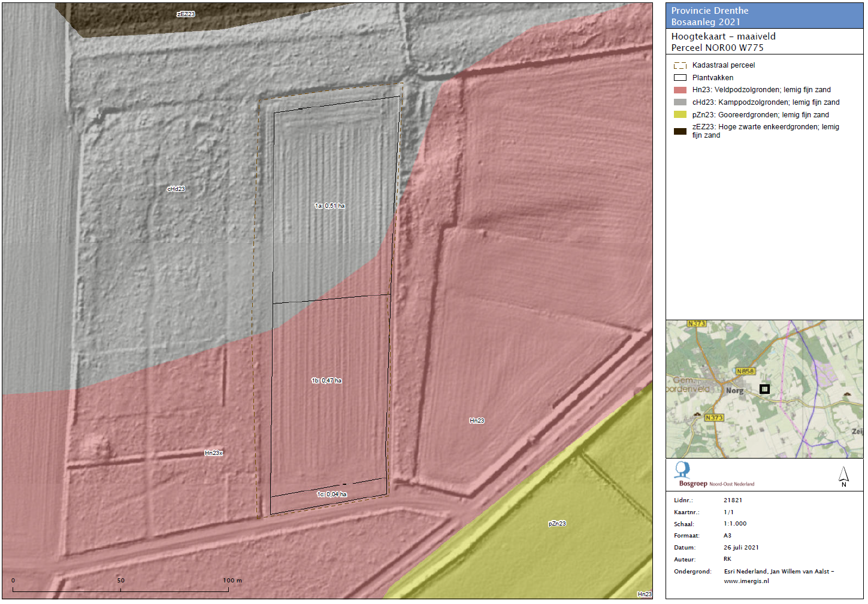The image size is (868, 604).
Task: Click the '1b: 0,47 ha' plot label
Action: pos(326,381)
